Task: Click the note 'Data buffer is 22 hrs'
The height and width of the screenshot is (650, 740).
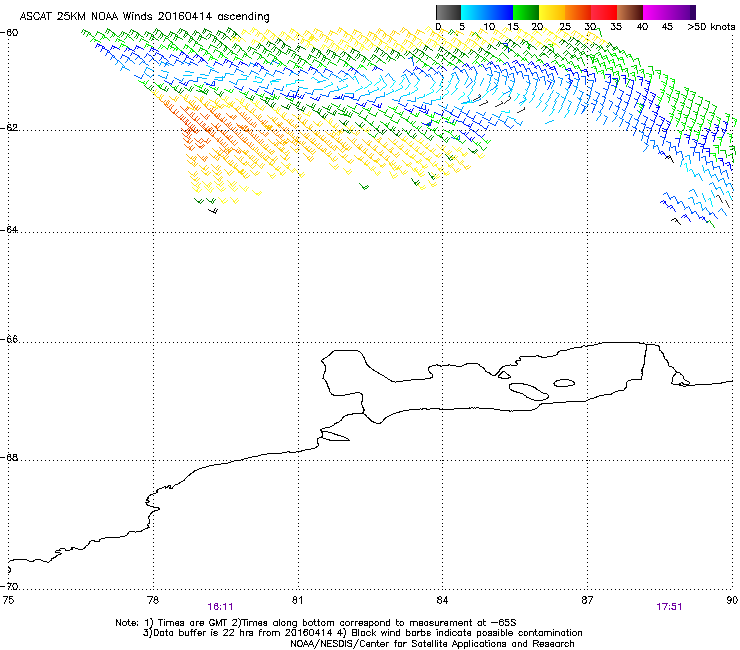Action: 204,633
